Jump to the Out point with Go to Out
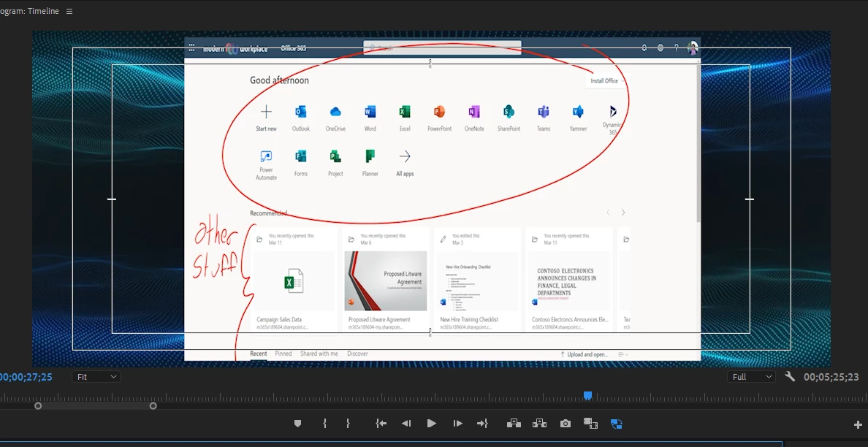Image resolution: width=868 pixels, height=447 pixels. pyautogui.click(x=483, y=424)
